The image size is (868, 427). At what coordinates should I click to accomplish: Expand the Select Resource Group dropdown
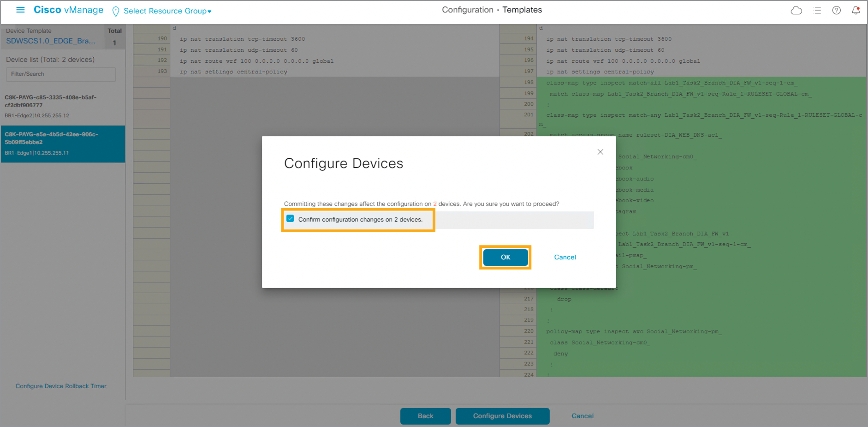click(167, 11)
